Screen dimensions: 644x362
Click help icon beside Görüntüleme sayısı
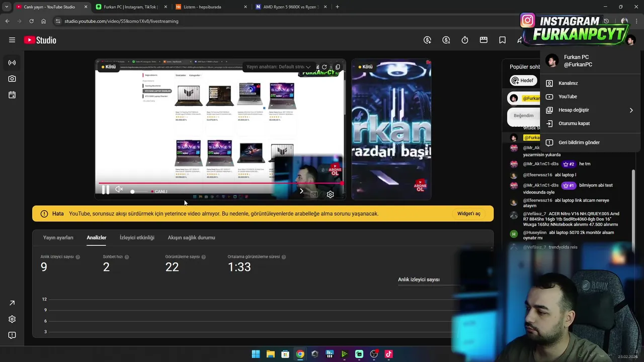(204, 257)
